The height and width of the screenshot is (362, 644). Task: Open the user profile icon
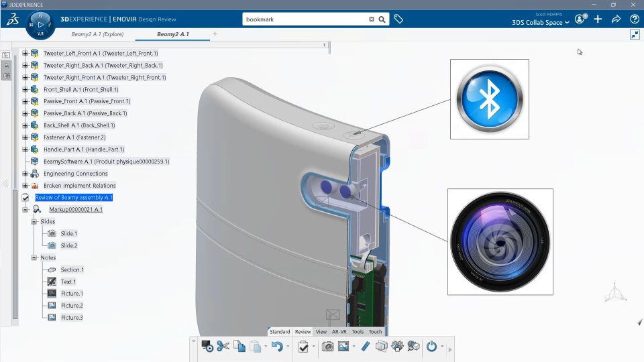[x=580, y=19]
